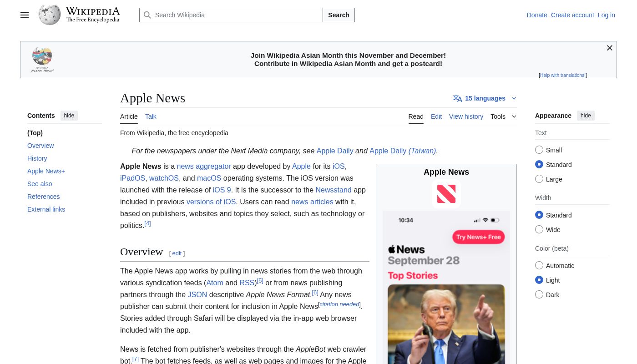
Task: Open the View history tab
Action: click(466, 116)
